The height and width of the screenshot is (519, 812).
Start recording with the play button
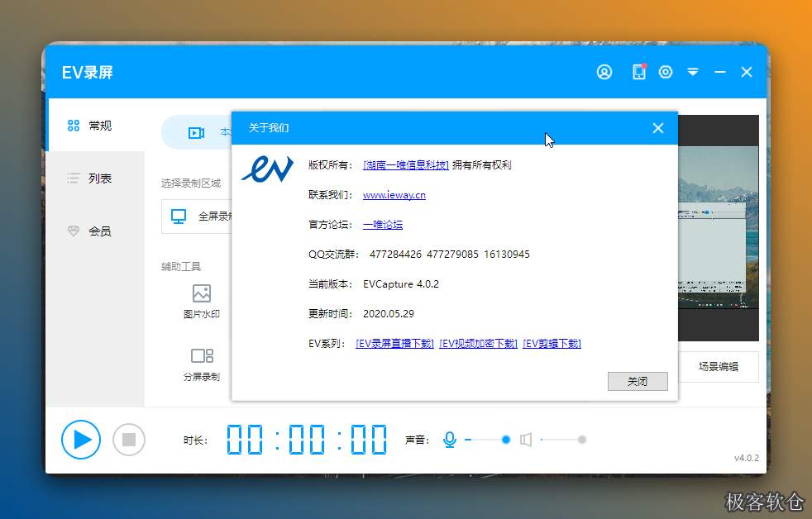click(81, 440)
